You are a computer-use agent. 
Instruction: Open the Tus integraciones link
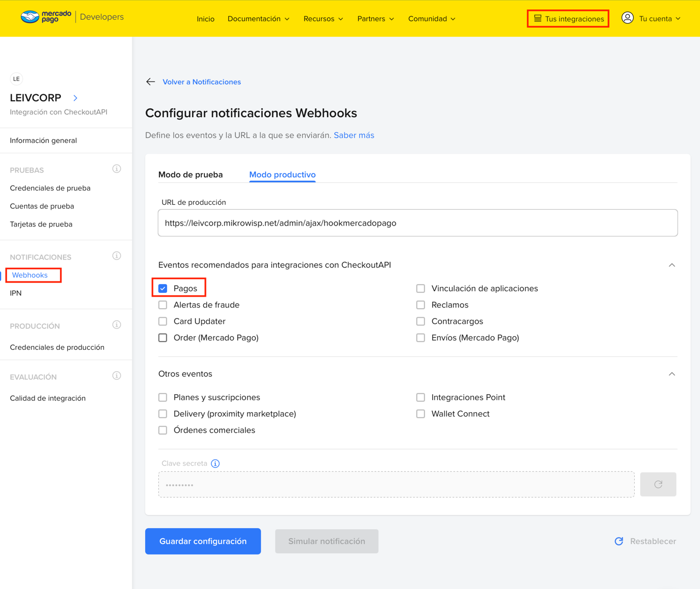pyautogui.click(x=568, y=19)
